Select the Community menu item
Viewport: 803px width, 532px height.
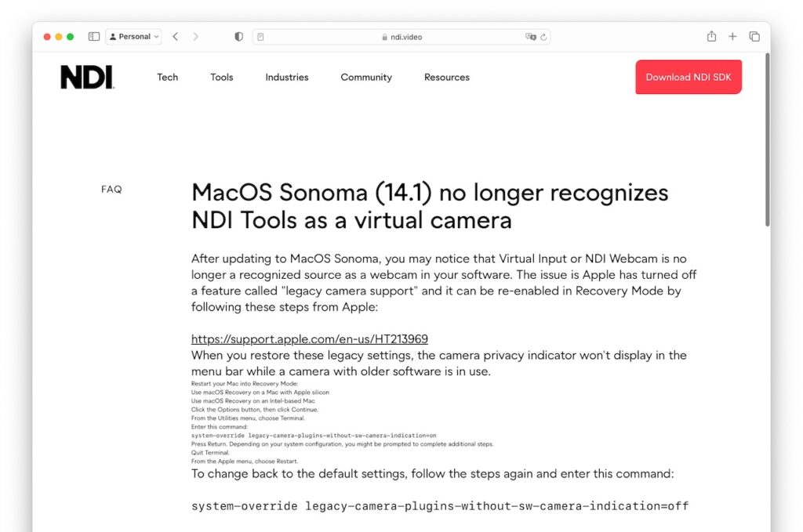365,77
